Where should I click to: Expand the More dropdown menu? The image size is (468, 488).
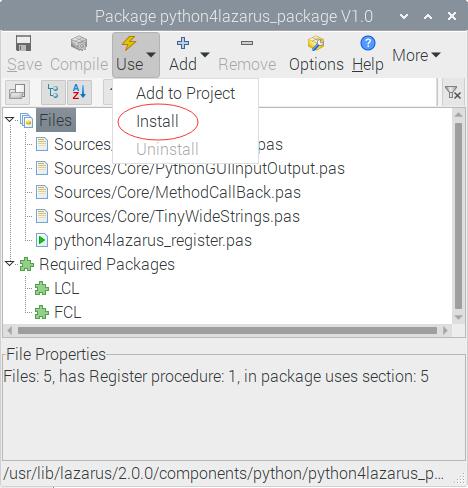[416, 55]
